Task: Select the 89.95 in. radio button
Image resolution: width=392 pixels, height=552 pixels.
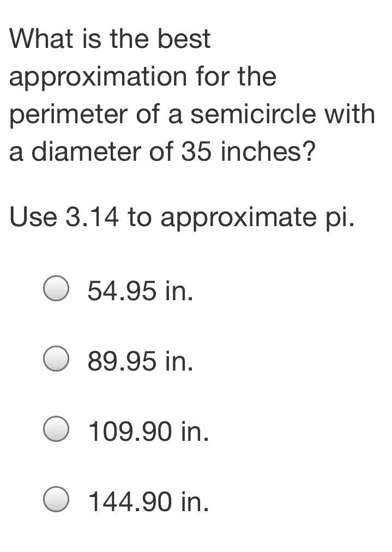Action: (x=56, y=359)
